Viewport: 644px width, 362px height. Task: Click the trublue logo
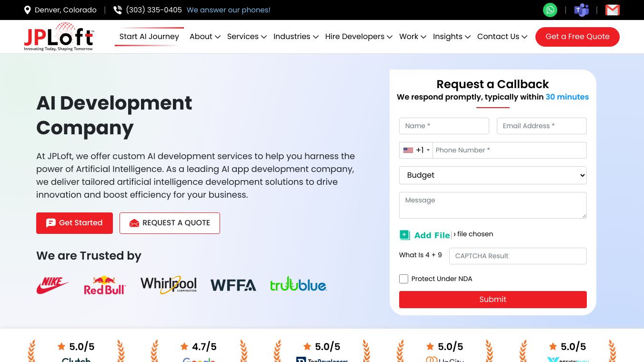click(299, 284)
